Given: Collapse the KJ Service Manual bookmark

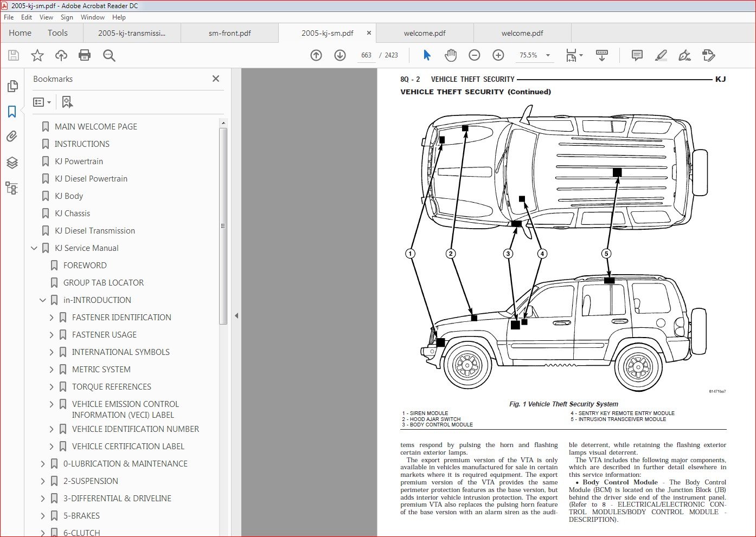Looking at the screenshot, I should [34, 248].
